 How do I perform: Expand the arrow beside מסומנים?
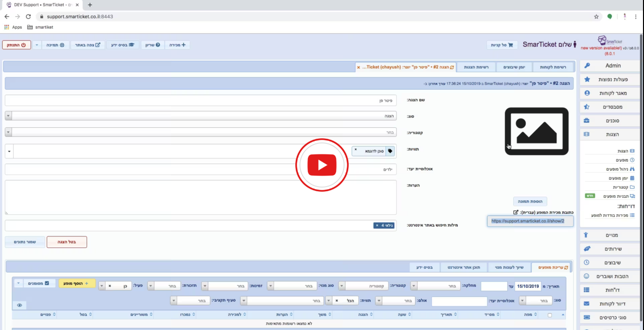(x=19, y=283)
